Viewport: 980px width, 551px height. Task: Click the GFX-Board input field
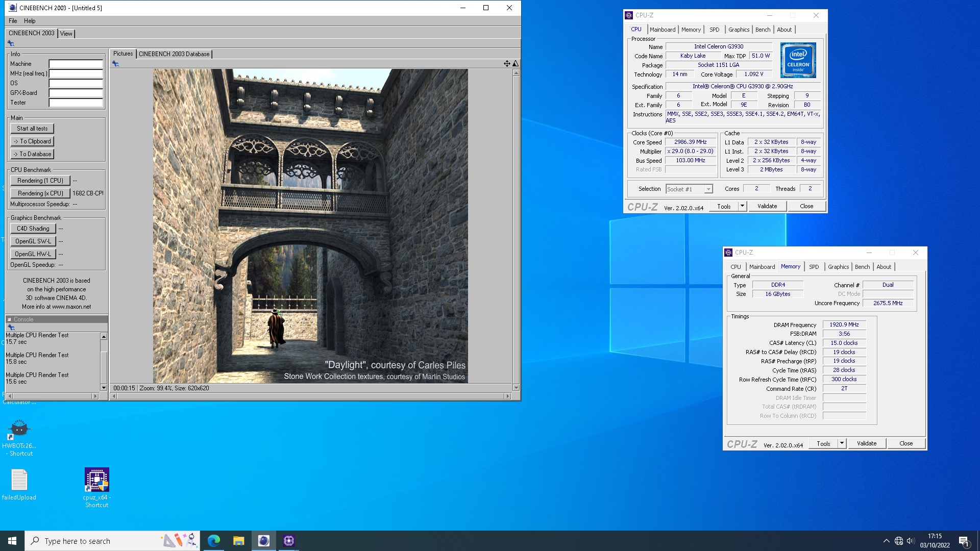click(76, 93)
